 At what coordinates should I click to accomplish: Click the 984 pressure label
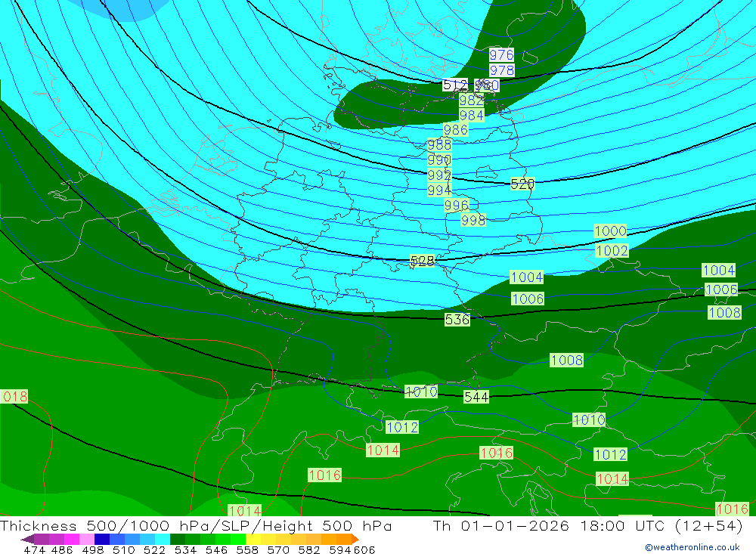[x=471, y=116]
